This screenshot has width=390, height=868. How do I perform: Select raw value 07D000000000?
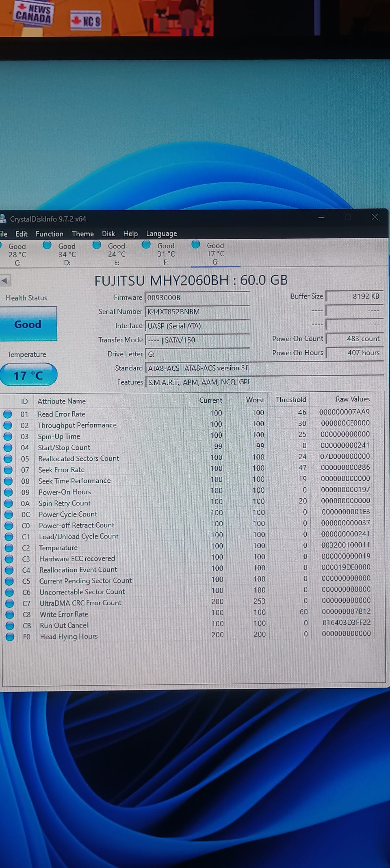(x=345, y=456)
